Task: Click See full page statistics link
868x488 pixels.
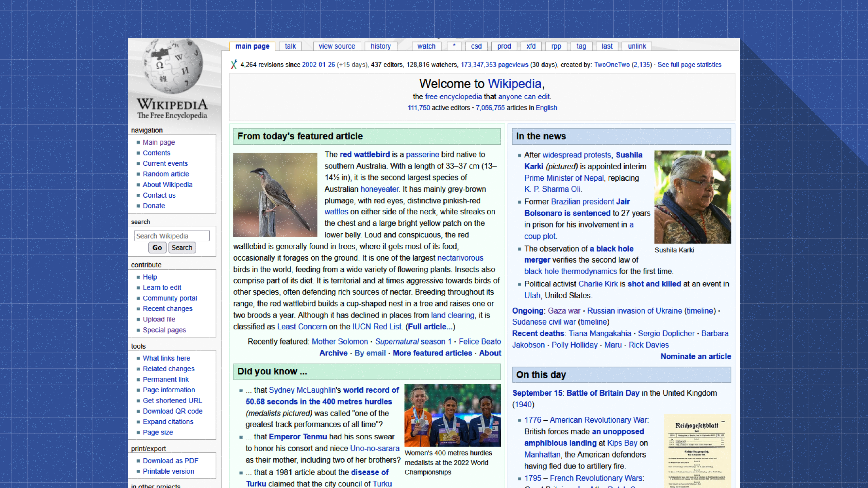Action: [x=689, y=65]
